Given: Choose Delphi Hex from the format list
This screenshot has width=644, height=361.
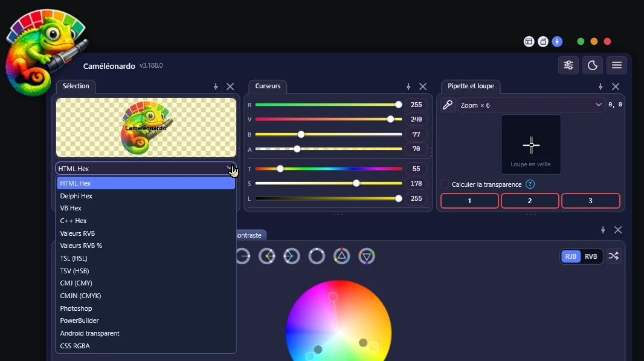Looking at the screenshot, I should click(x=146, y=196).
